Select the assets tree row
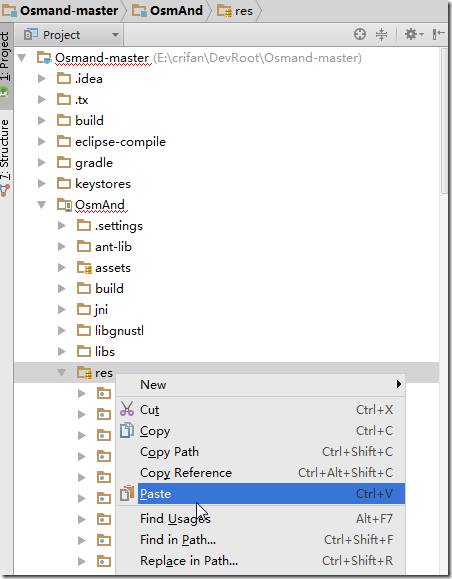 [x=226, y=268]
